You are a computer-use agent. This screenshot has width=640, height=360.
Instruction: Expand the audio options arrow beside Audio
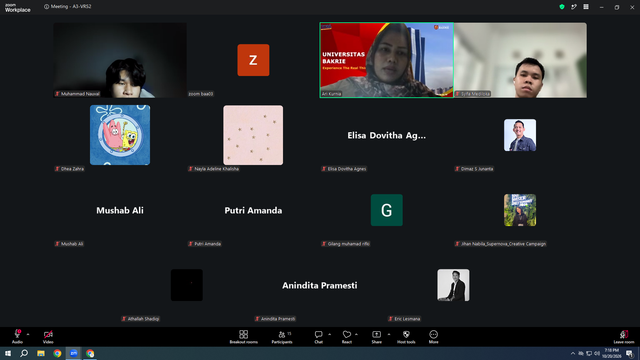click(28, 334)
